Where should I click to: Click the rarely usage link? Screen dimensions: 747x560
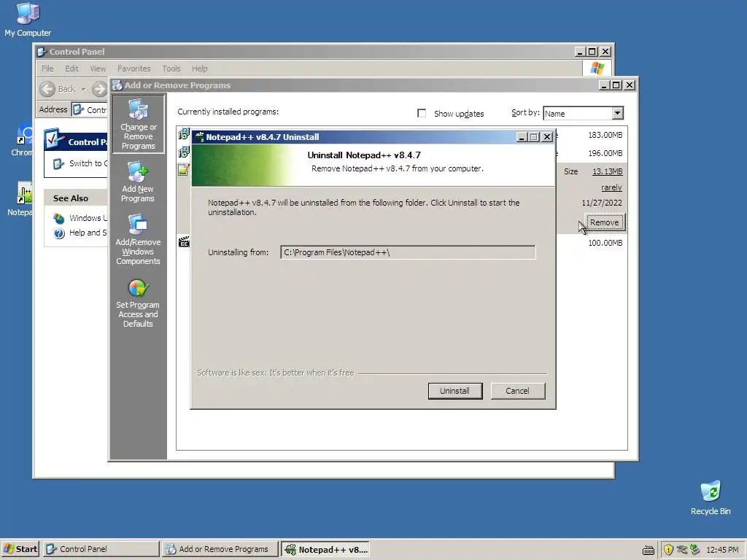click(x=612, y=187)
